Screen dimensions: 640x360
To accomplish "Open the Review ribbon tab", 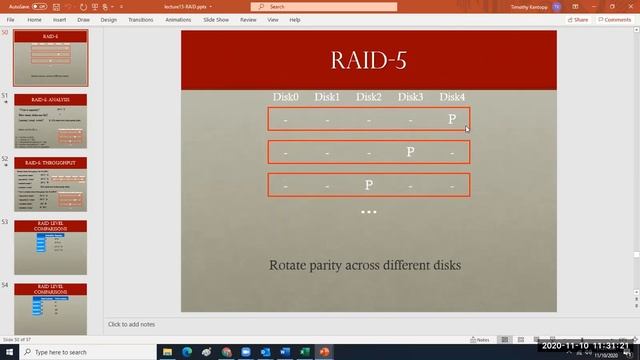I will 248,20.
